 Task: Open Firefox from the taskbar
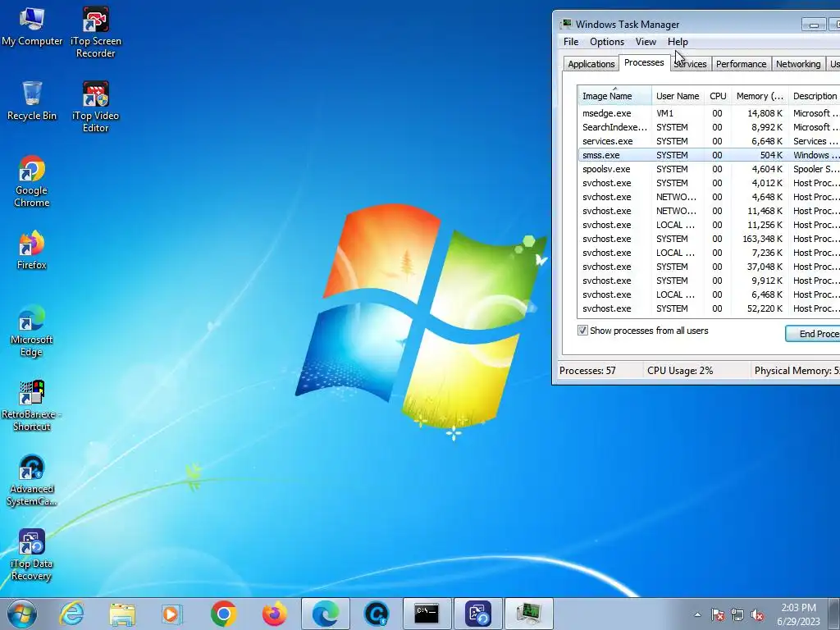(x=274, y=614)
